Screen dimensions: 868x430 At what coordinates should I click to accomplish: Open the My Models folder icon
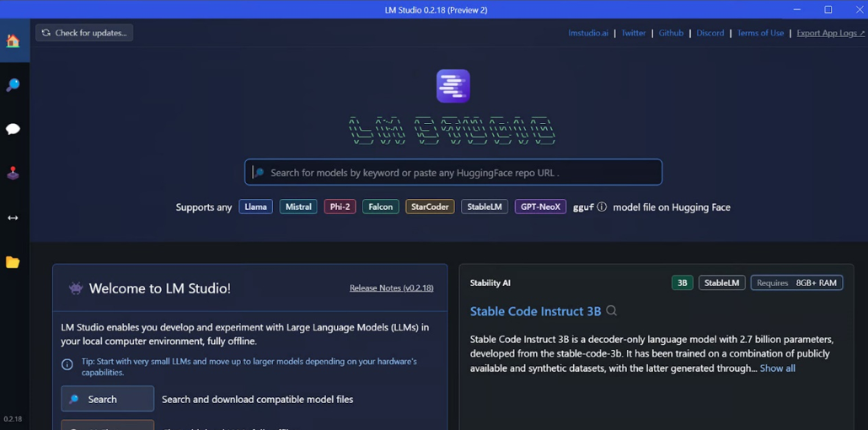(x=13, y=262)
